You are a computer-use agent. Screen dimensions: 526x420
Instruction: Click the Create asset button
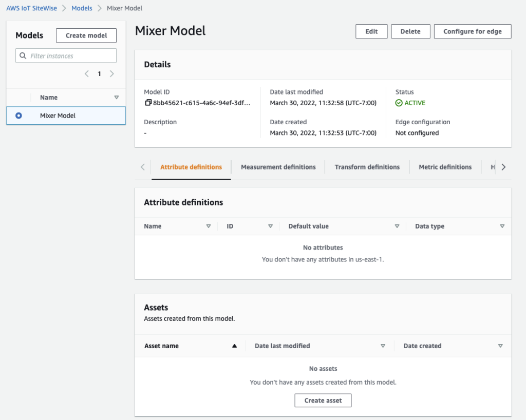pyautogui.click(x=323, y=400)
